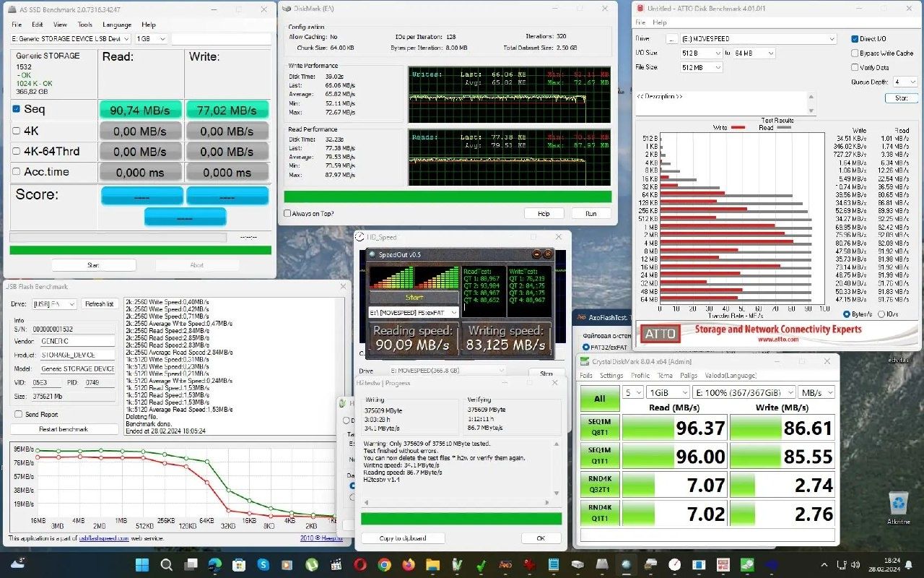
Task: Open the AS SSD Language menu
Action: [x=117, y=25]
